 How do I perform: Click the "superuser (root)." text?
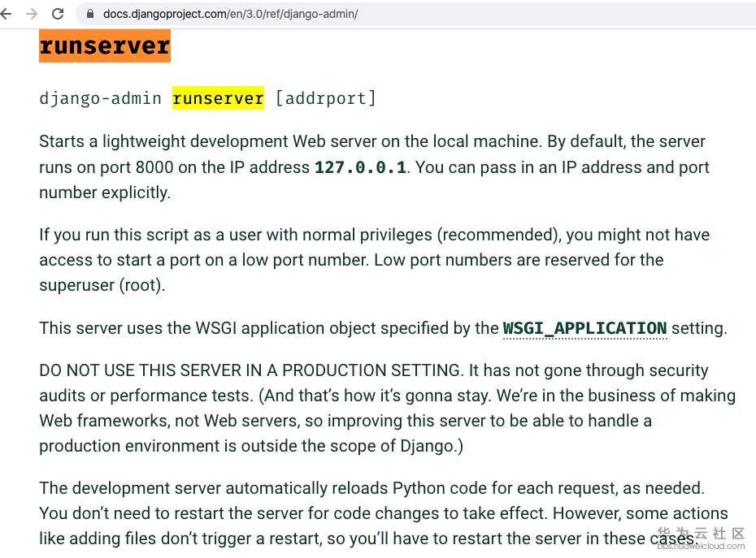[102, 285]
